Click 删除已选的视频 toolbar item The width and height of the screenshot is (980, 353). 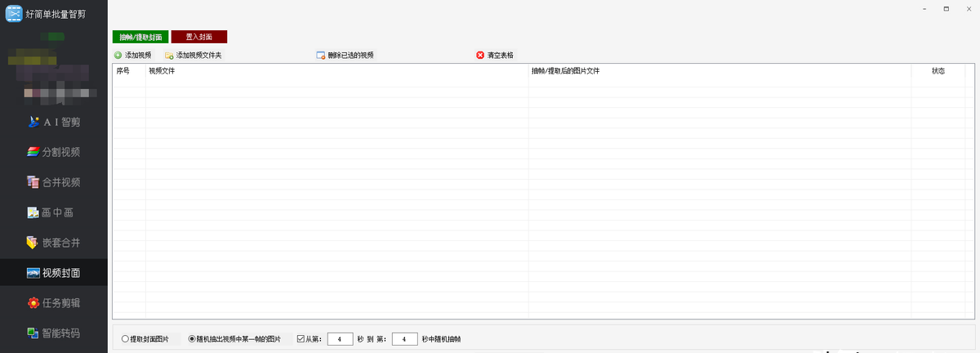coord(345,56)
